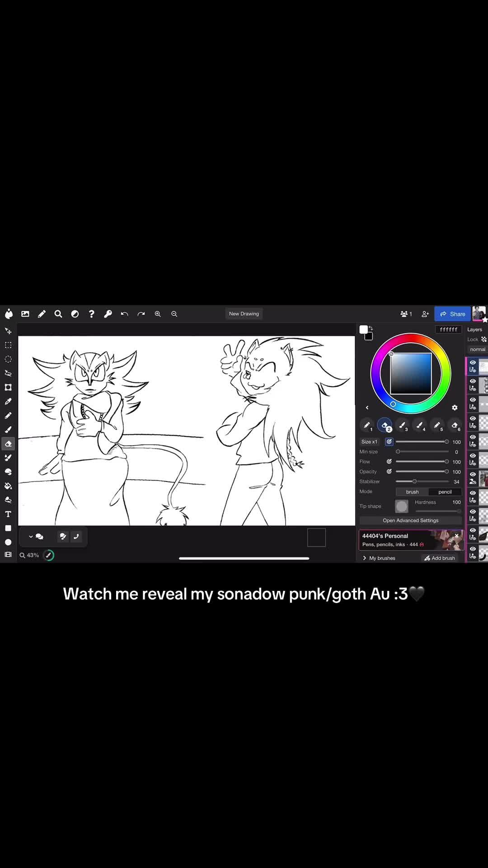488x868 pixels.
Task: Click Open Advanced Settings button
Action: point(411,520)
